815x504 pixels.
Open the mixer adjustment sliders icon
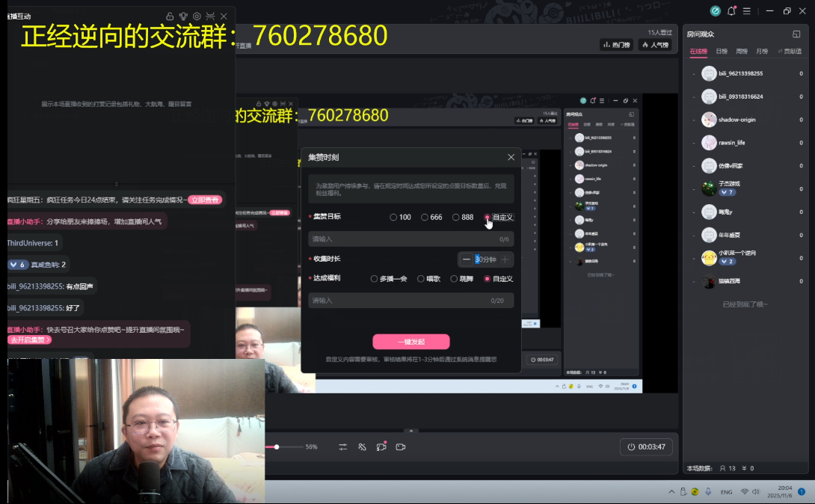pyautogui.click(x=343, y=446)
